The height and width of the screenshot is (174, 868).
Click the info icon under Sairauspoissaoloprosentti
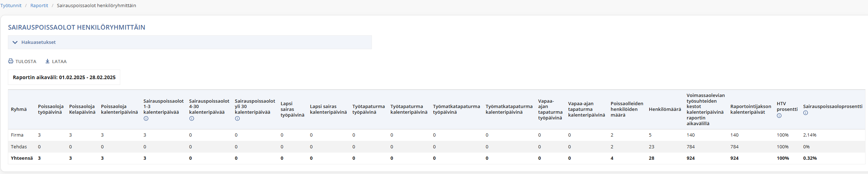pos(806,113)
